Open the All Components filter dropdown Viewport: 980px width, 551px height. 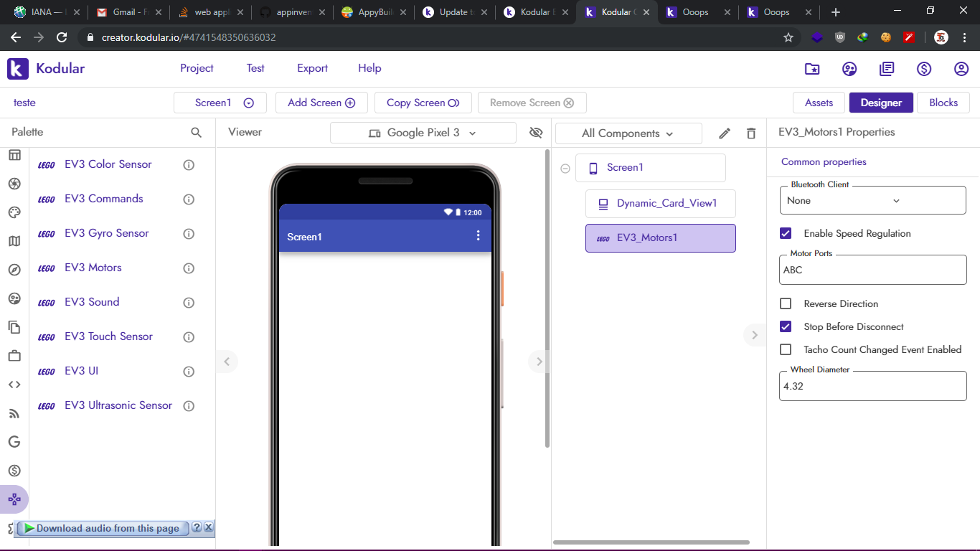pyautogui.click(x=628, y=133)
